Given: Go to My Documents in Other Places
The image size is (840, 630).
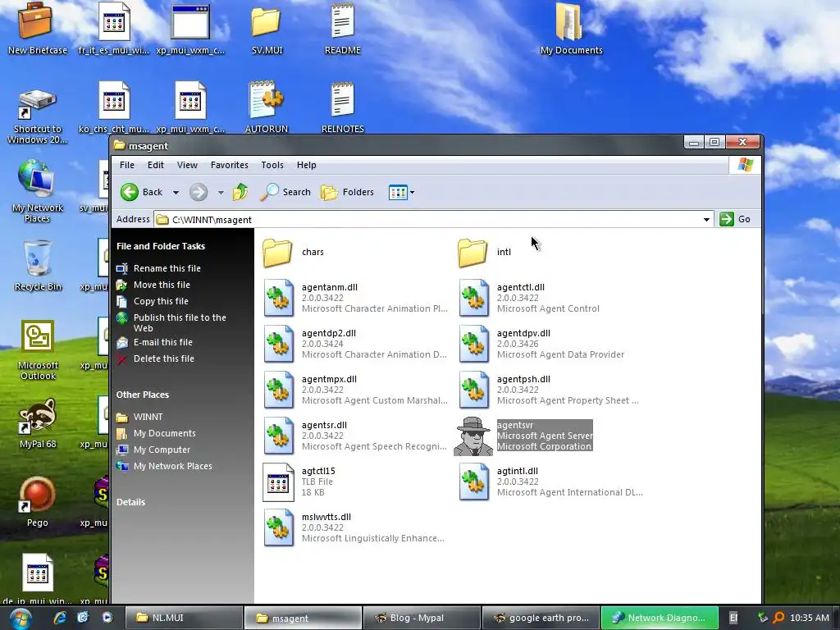Looking at the screenshot, I should (x=164, y=433).
